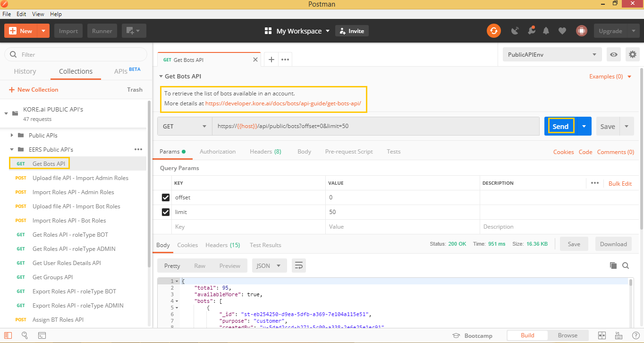Open workspace settings with the gear icon
Viewport: 644px width, 343px height.
[x=632, y=54]
